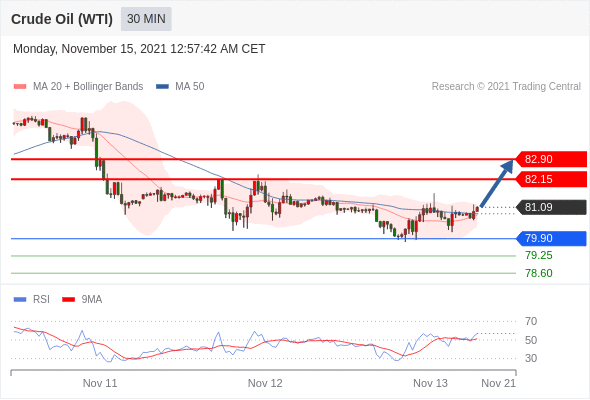Click the 82.90 resistance price tag
Viewport: 590px width, 400px height.
point(551,159)
